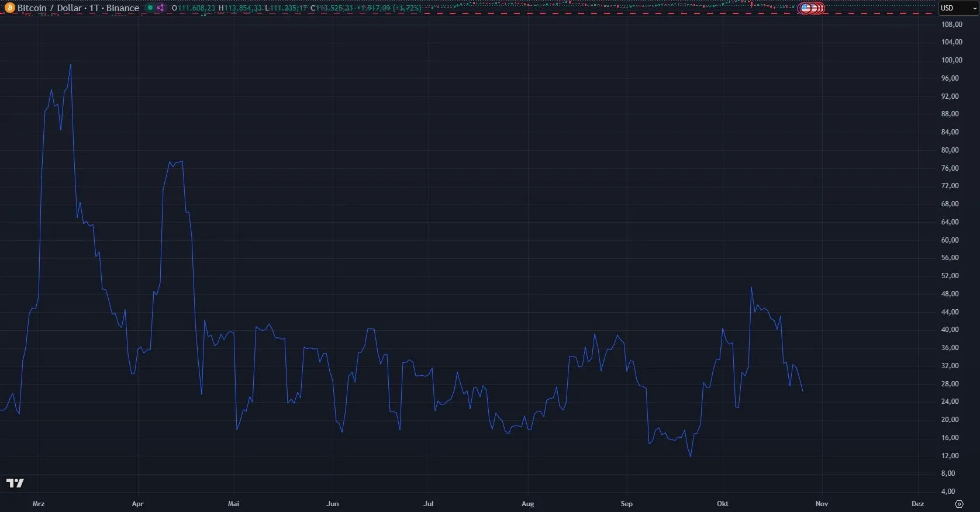Click the 20,00 label on price scale

(x=950, y=420)
